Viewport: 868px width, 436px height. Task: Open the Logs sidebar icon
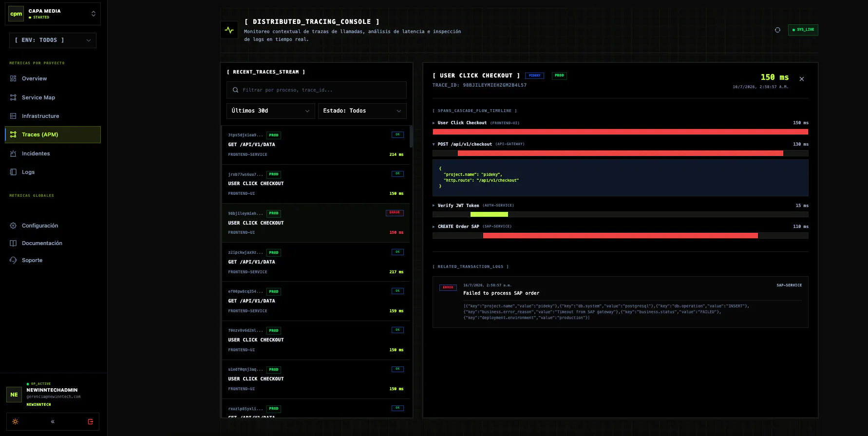coord(13,172)
